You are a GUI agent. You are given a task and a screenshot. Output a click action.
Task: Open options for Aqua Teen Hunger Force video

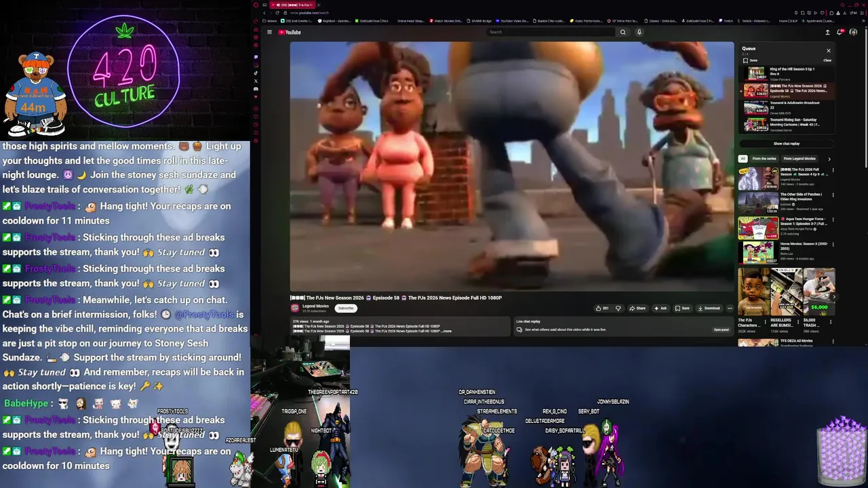click(x=833, y=220)
